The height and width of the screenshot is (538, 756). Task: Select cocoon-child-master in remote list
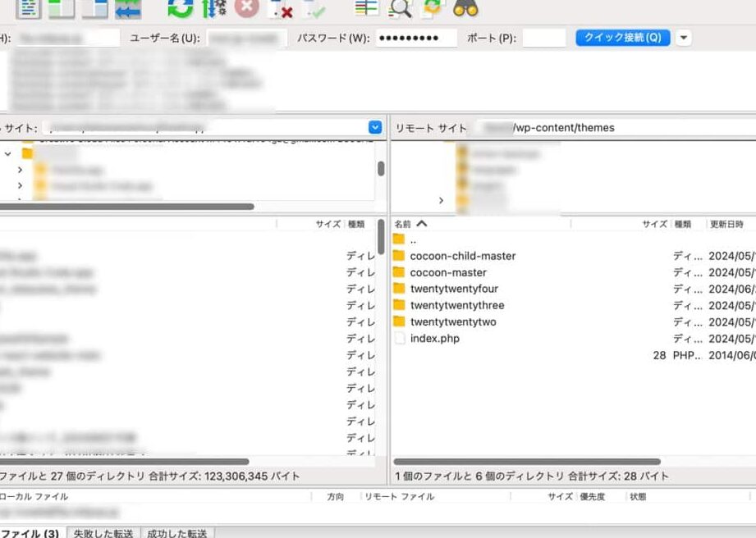[463, 256]
